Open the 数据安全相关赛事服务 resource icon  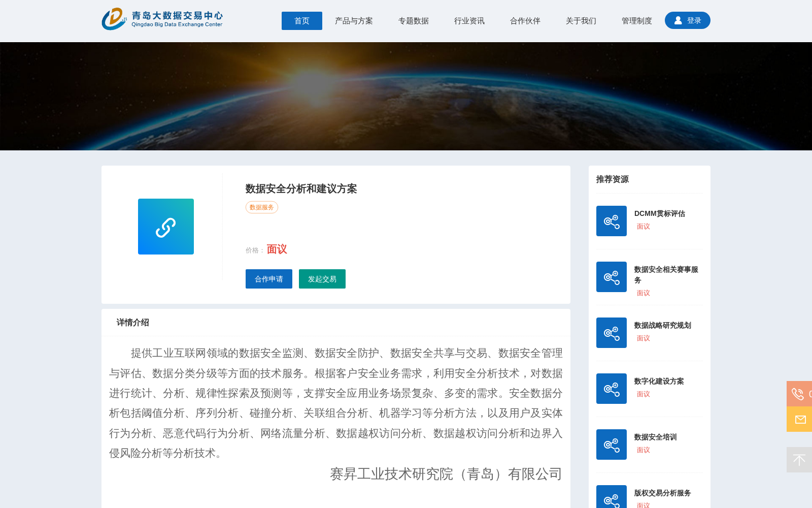click(612, 277)
